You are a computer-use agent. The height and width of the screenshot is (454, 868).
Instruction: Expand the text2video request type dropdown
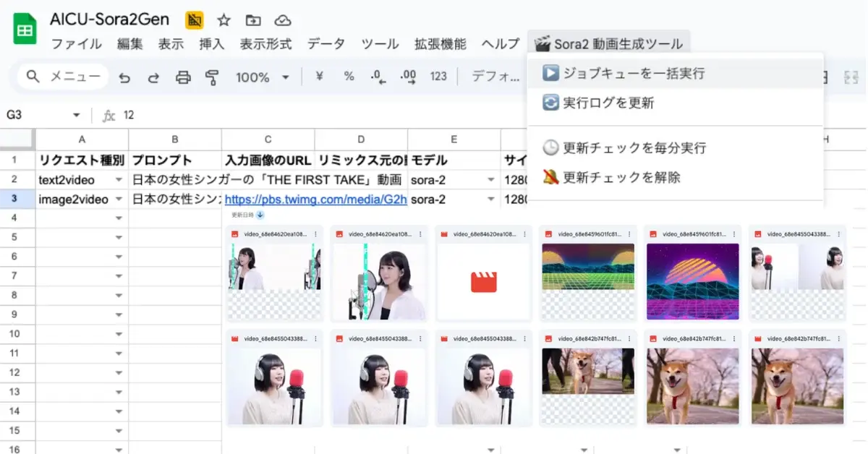pos(119,180)
